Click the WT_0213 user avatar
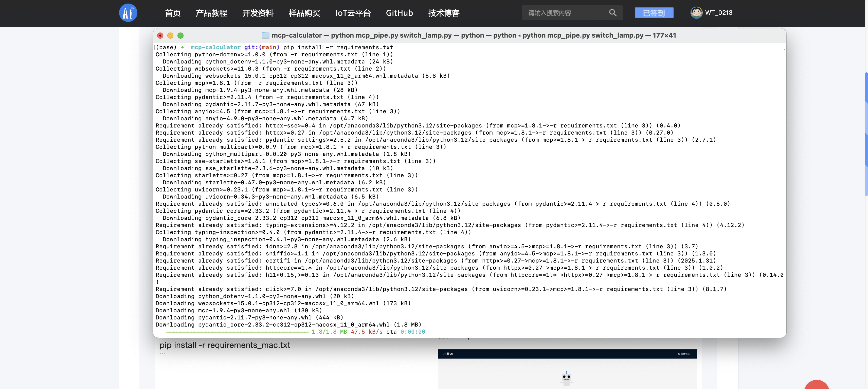 [696, 13]
